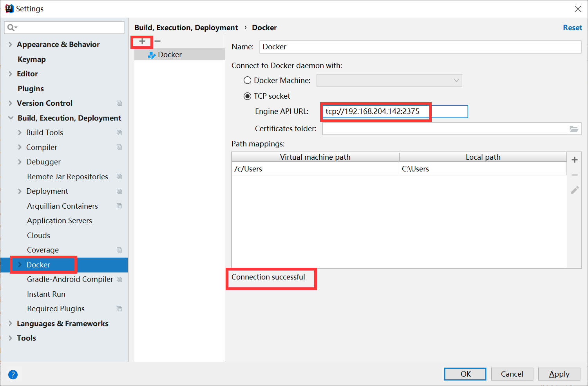Select the TCP socket radio option
Image resolution: width=588 pixels, height=386 pixels.
(x=248, y=96)
